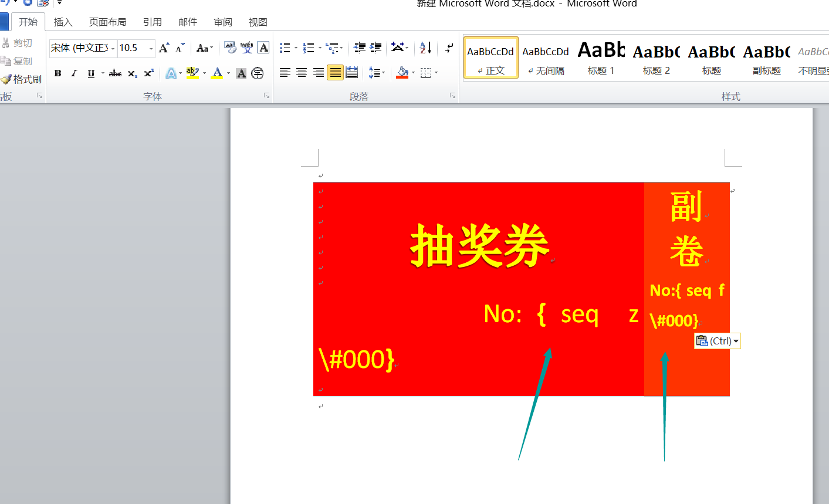This screenshot has width=829, height=504.
Task: Apply the 标题 1 style
Action: [x=601, y=57]
